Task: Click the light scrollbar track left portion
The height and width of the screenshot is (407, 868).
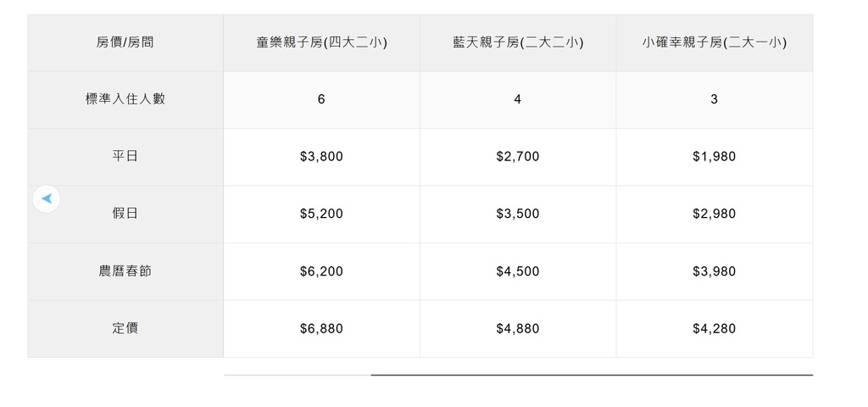Action: [x=298, y=375]
